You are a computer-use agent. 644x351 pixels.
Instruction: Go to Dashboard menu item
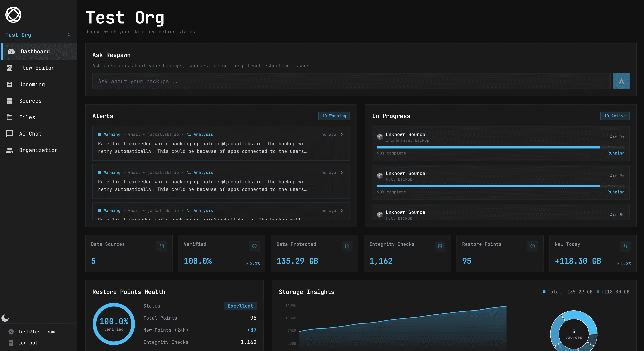coord(35,52)
